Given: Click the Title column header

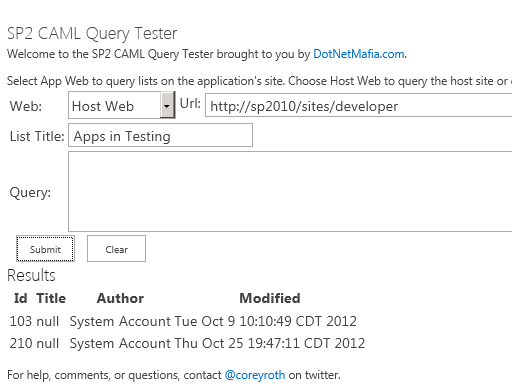Looking at the screenshot, I should (x=51, y=298).
